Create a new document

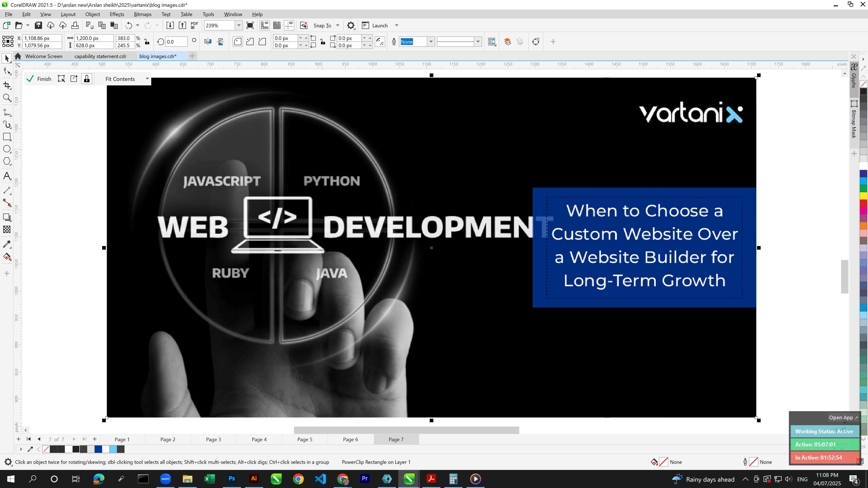pyautogui.click(x=6, y=25)
